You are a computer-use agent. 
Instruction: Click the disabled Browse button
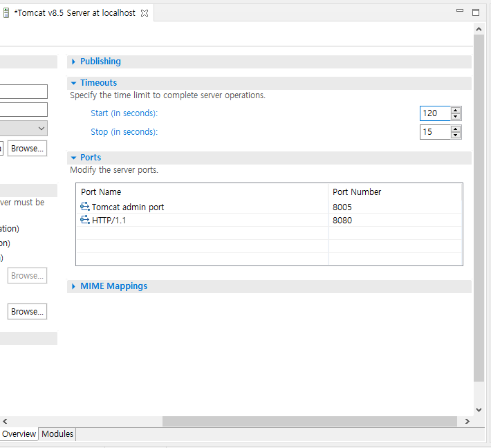tap(27, 275)
